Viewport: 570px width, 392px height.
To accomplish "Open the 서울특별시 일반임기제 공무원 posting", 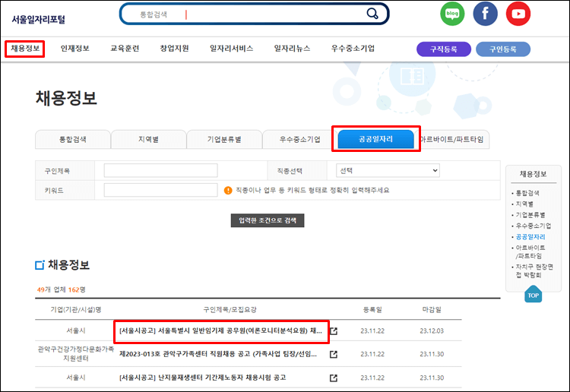I will 220,331.
